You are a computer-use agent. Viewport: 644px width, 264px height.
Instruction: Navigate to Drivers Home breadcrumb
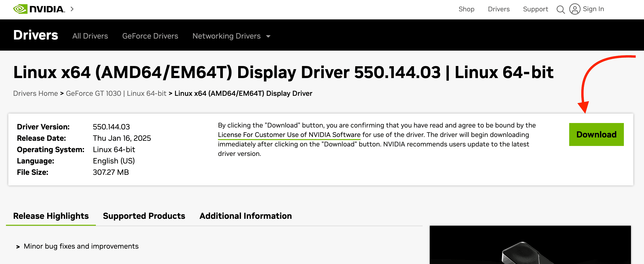[35, 93]
